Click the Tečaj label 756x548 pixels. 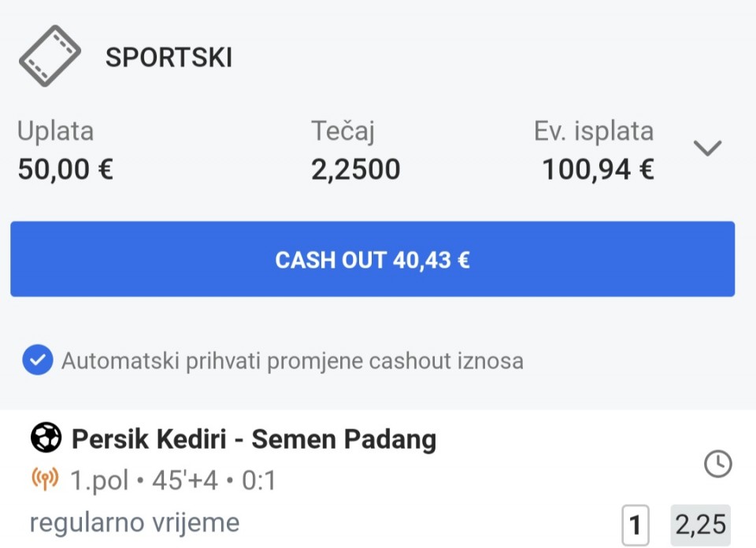(x=343, y=131)
